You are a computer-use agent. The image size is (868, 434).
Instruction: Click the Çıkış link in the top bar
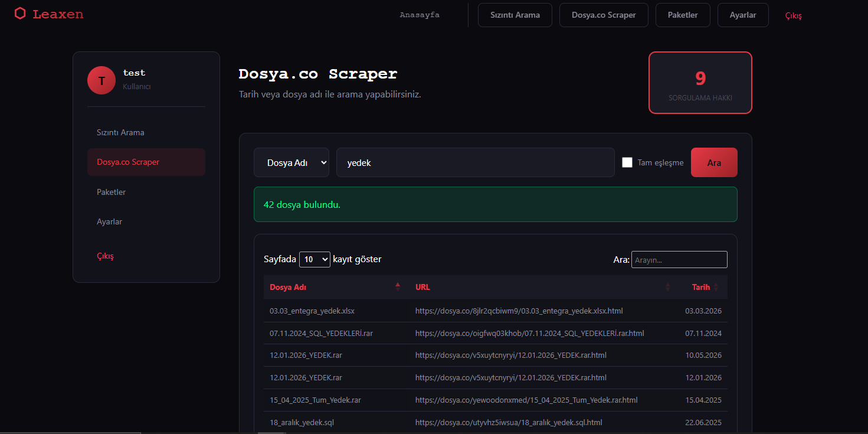tap(793, 16)
